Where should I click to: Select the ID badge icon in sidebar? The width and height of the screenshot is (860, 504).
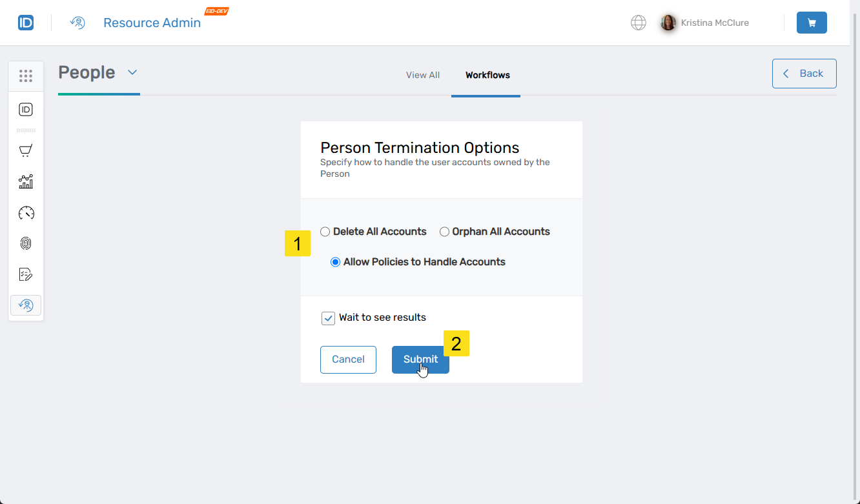[26, 110]
